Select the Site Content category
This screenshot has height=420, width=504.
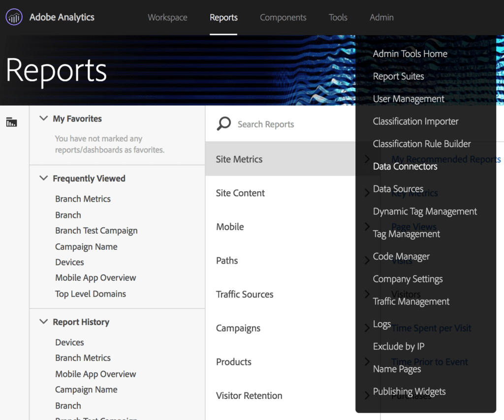tap(240, 193)
